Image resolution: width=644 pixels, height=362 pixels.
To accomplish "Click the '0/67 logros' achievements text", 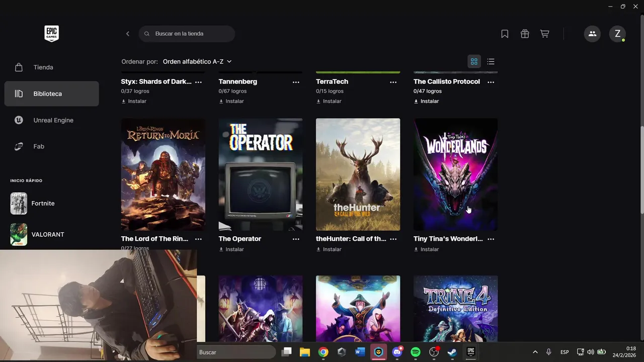I will pyautogui.click(x=232, y=91).
